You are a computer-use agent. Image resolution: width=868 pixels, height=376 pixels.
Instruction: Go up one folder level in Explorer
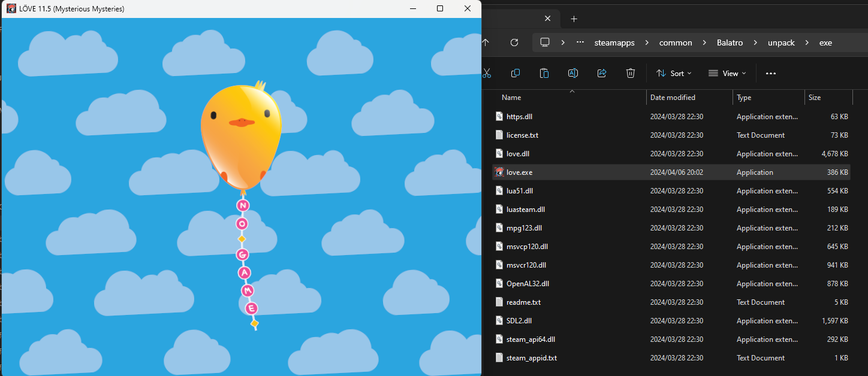486,43
